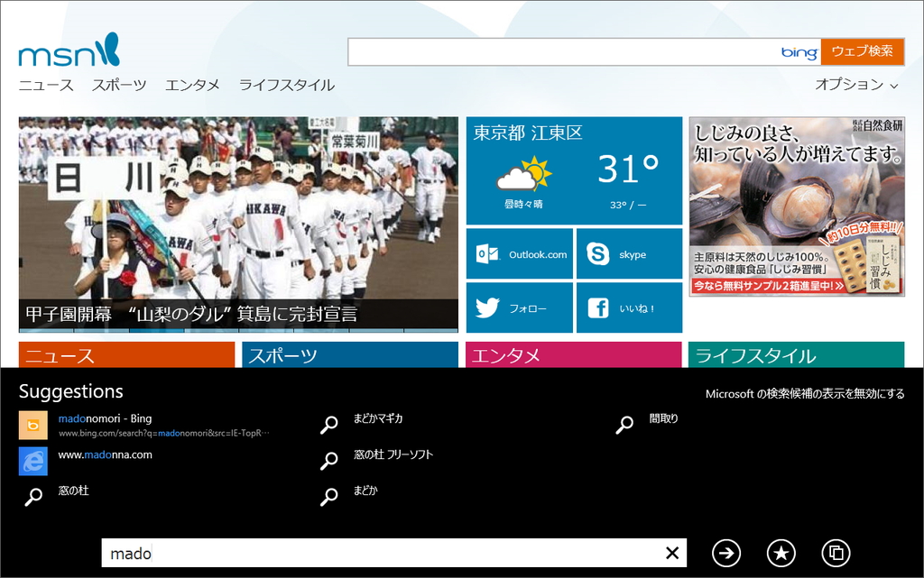The height and width of the screenshot is (578, 924).
Task: Open favorites via the star icon
Action: click(781, 553)
